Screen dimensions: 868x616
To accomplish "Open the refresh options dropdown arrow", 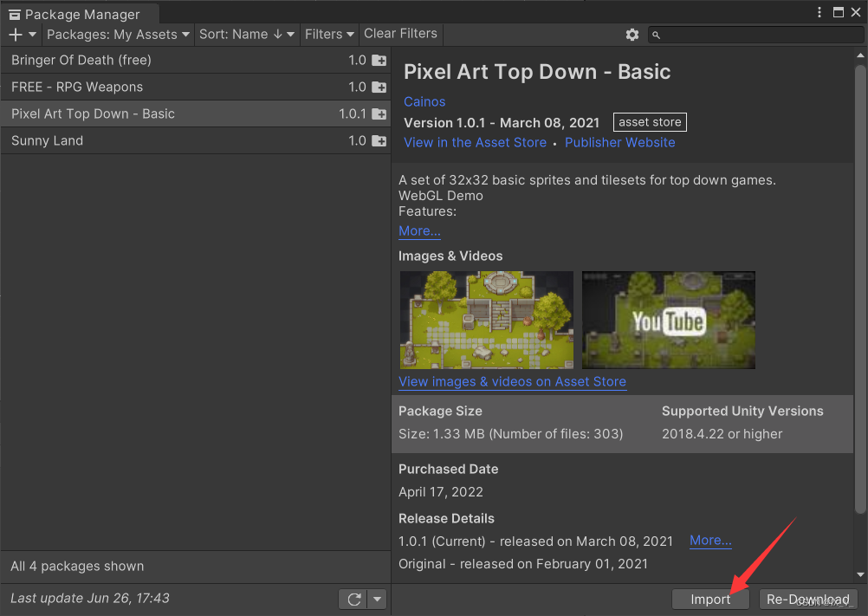I will (x=378, y=600).
